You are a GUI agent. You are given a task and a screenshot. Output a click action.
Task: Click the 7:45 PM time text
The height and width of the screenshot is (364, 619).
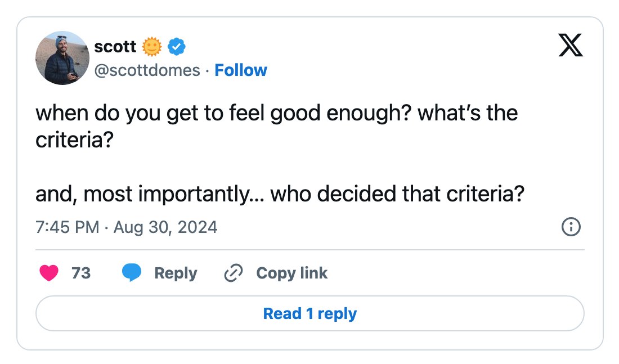(x=67, y=227)
